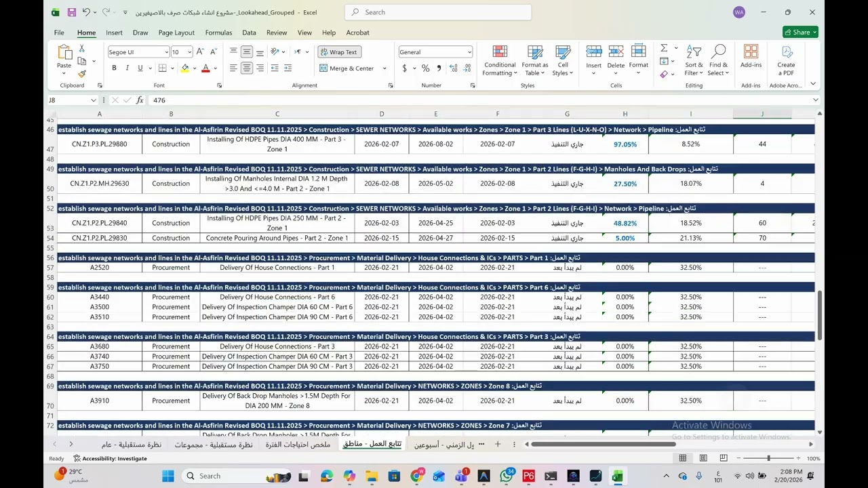Apply percent style format
Viewport: 868px width, 488px height.
[x=425, y=68]
